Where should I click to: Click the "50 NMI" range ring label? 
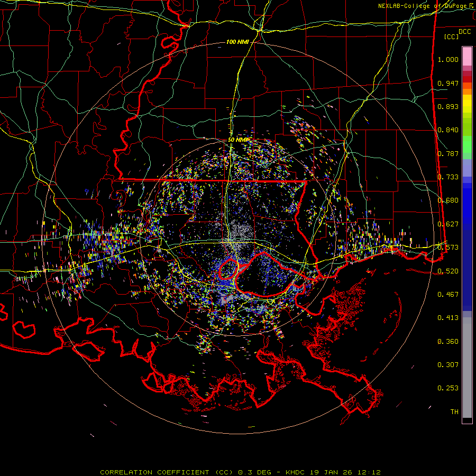[239, 140]
